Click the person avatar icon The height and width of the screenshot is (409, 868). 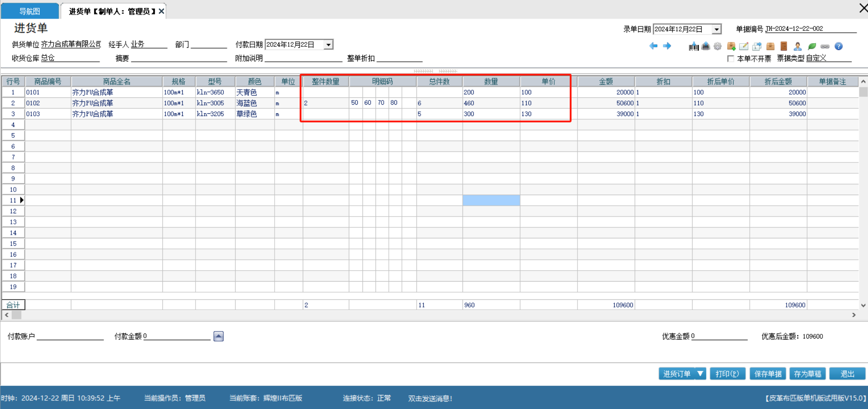pyautogui.click(x=798, y=46)
